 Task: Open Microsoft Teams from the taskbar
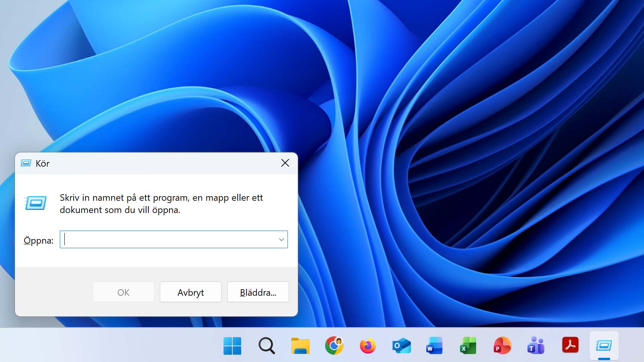pyautogui.click(x=536, y=346)
